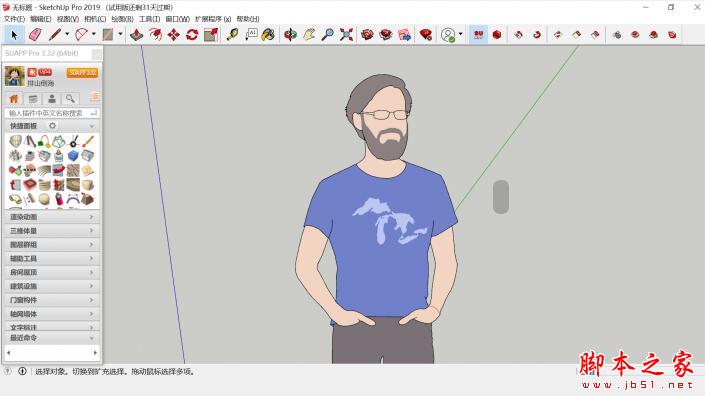Click the blue cube plugin icon
This screenshot has height=396, width=705.
[73, 156]
